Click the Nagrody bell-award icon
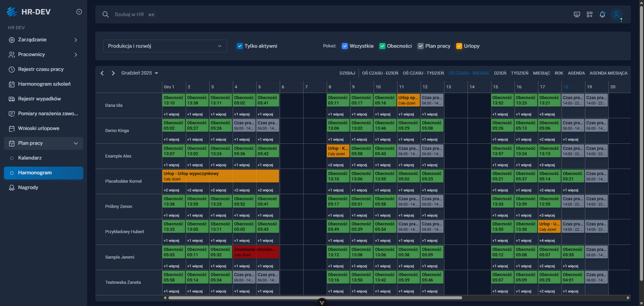 (12, 187)
